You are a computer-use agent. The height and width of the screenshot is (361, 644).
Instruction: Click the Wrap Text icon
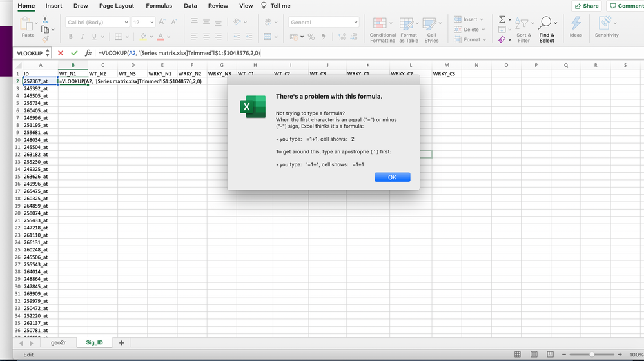pos(268,22)
